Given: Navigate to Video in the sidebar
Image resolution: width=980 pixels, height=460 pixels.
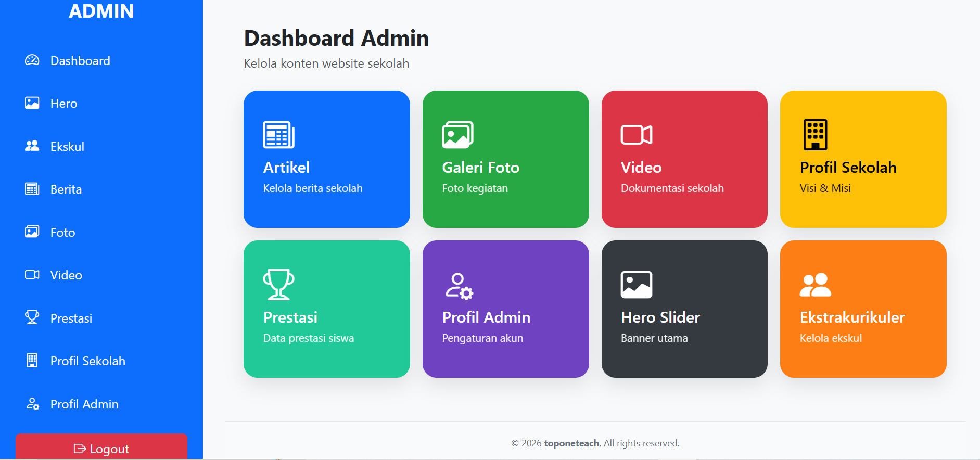Looking at the screenshot, I should (66, 275).
